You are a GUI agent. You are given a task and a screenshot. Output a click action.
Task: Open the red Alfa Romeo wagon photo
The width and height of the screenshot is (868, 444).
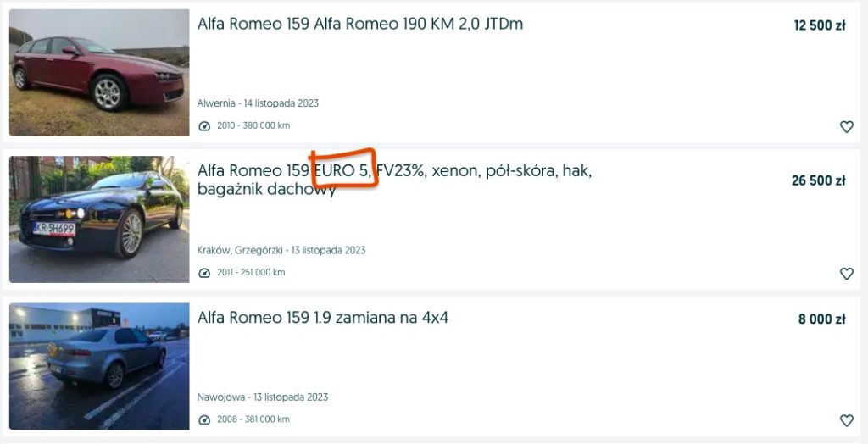point(99,73)
